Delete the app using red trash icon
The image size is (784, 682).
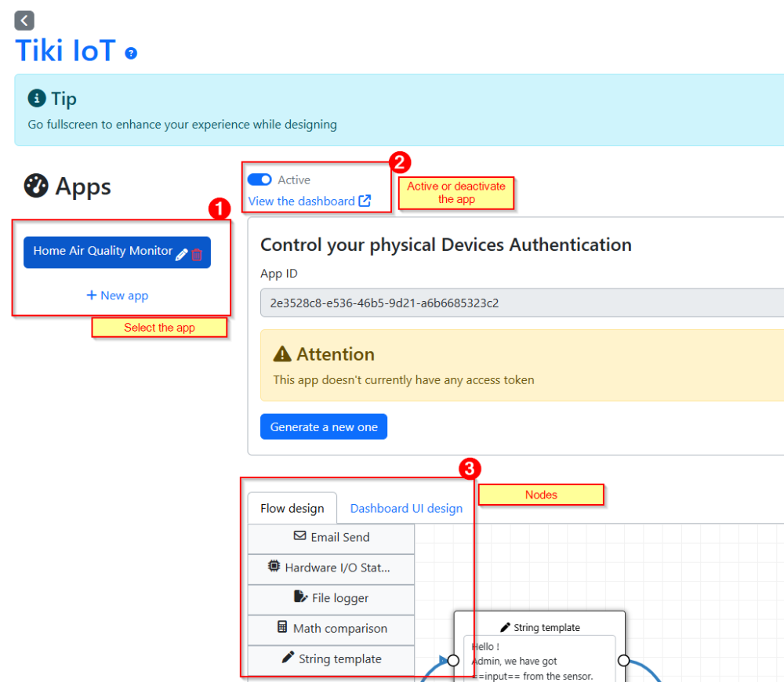tap(197, 254)
